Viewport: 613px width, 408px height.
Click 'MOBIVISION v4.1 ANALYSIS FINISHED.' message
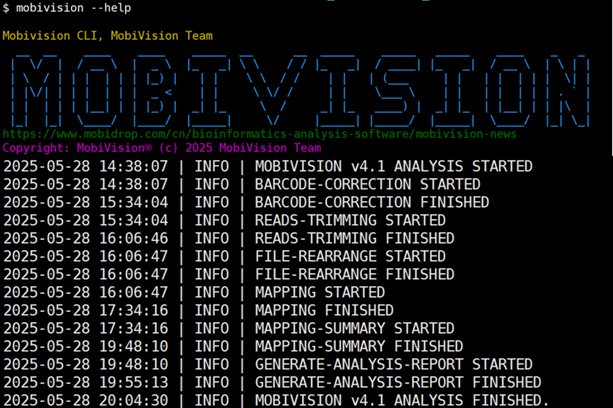pos(402,400)
